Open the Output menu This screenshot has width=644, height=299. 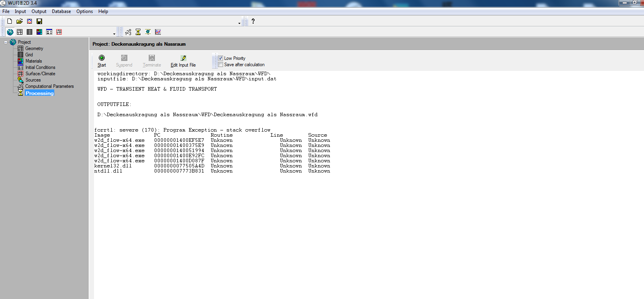point(39,11)
